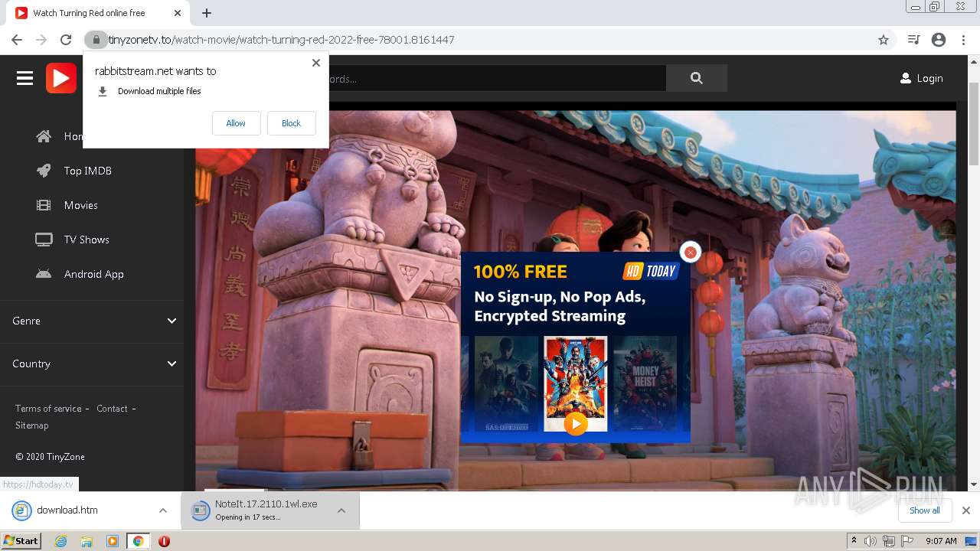This screenshot has width=980, height=551.
Task: Open File Explorer from taskbar
Action: pos(87,541)
